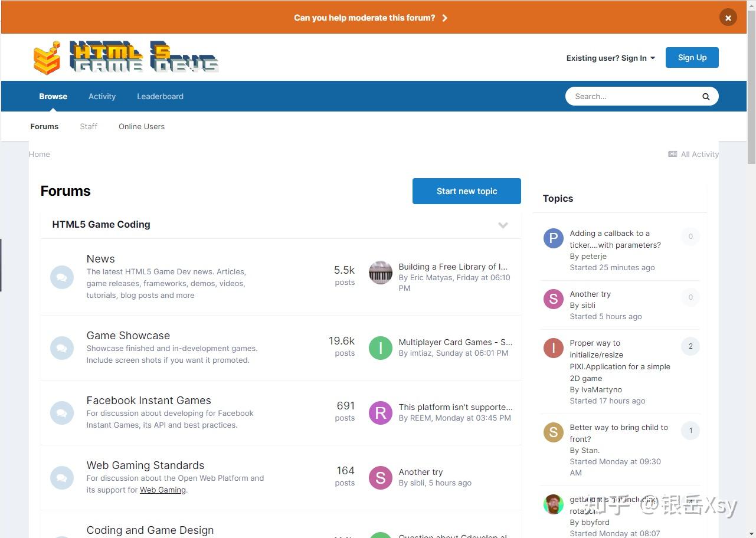The width and height of the screenshot is (756, 538).
Task: Switch to the Activity tab
Action: tap(102, 97)
